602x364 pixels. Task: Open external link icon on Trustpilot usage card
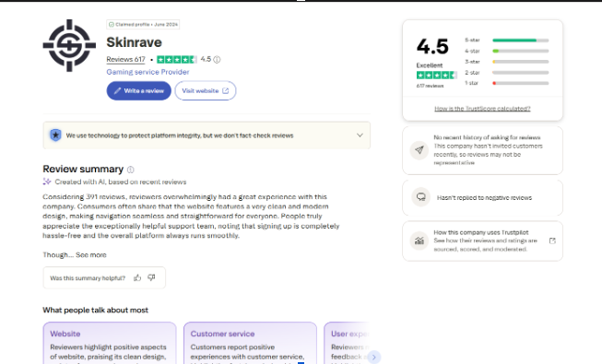(x=552, y=241)
